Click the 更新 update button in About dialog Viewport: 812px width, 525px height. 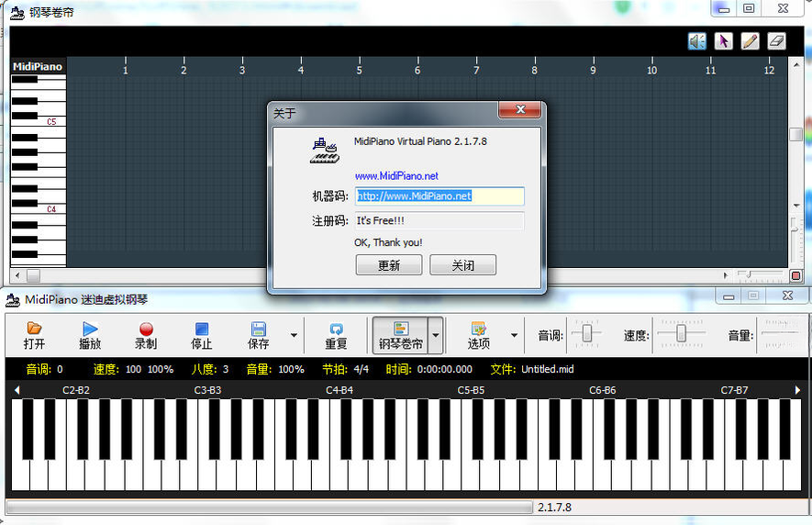pos(389,265)
